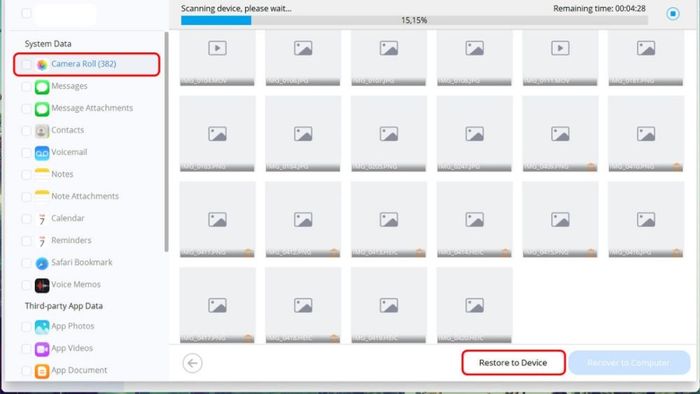Click the Recover to Computer button
Viewport: 700px width, 394px height.
click(x=629, y=363)
